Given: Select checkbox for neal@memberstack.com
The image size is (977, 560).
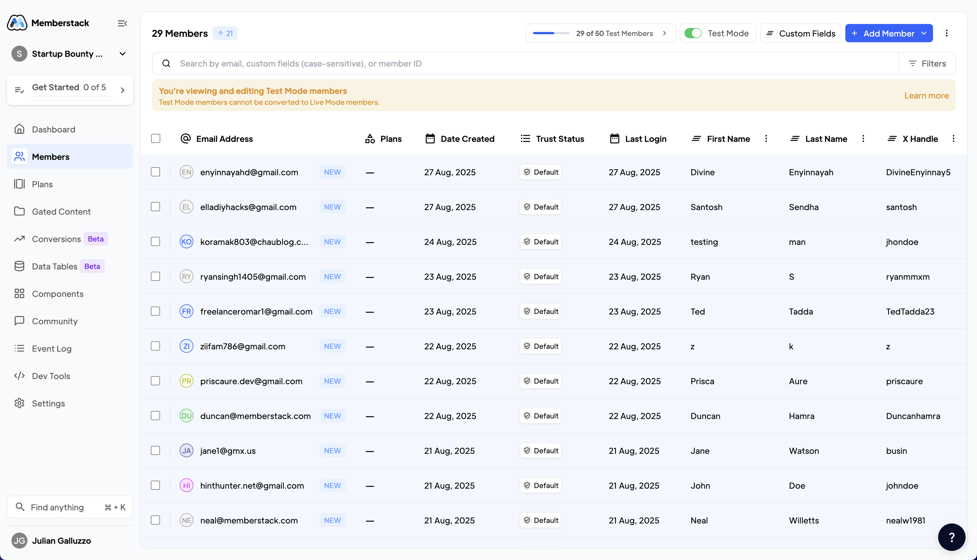Looking at the screenshot, I should [155, 520].
